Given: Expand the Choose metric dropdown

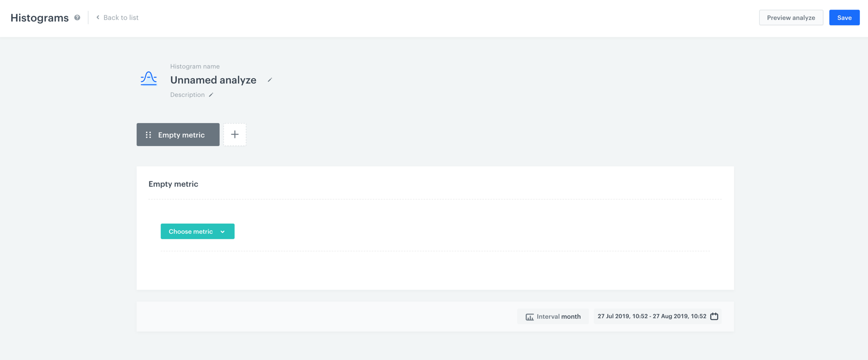Looking at the screenshot, I should [197, 232].
